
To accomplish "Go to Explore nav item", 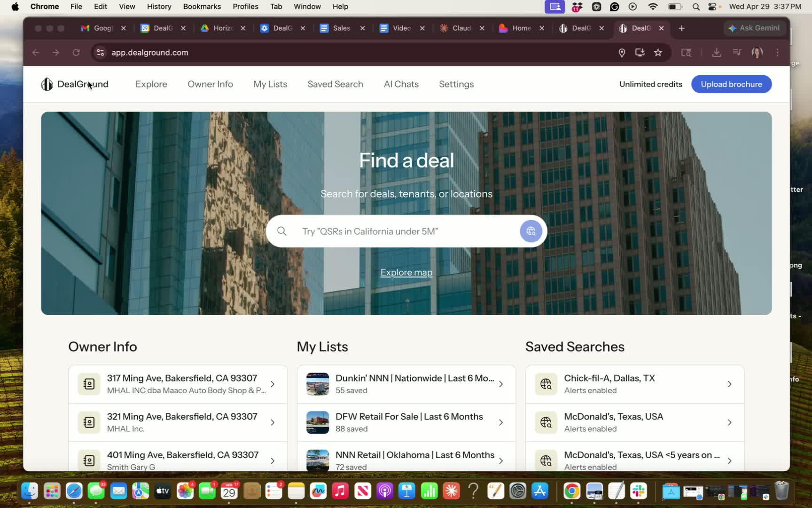I will coord(151,84).
